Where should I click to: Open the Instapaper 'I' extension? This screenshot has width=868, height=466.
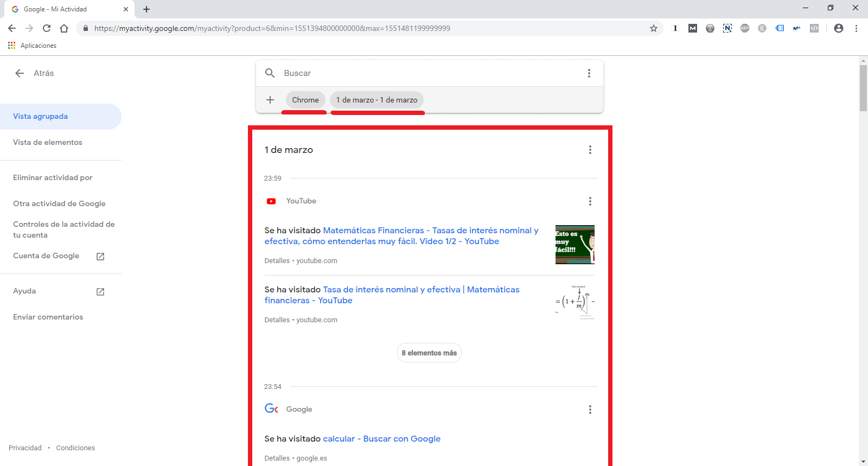[x=675, y=28]
